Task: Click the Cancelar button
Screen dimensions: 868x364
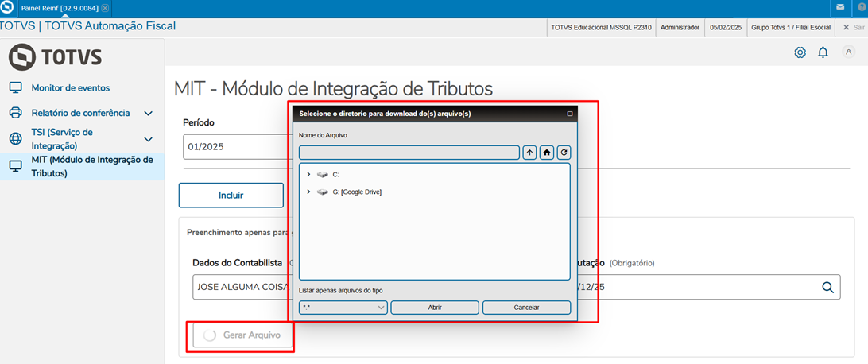Action: pos(526,308)
